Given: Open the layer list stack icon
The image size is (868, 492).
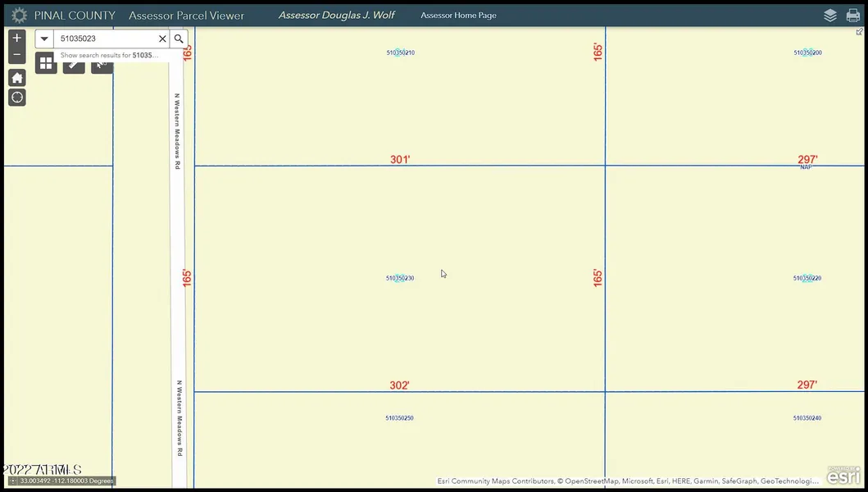Looking at the screenshot, I should (x=830, y=16).
